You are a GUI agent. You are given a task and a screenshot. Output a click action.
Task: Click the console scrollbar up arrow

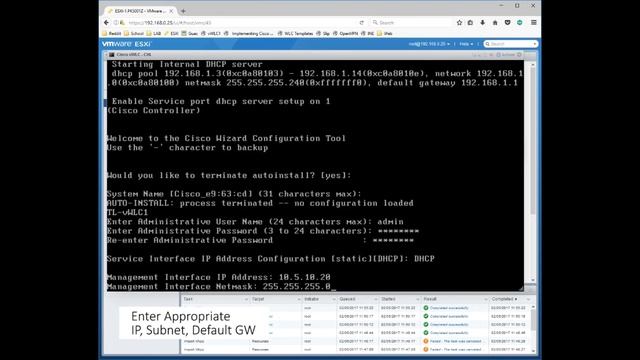[533, 65]
